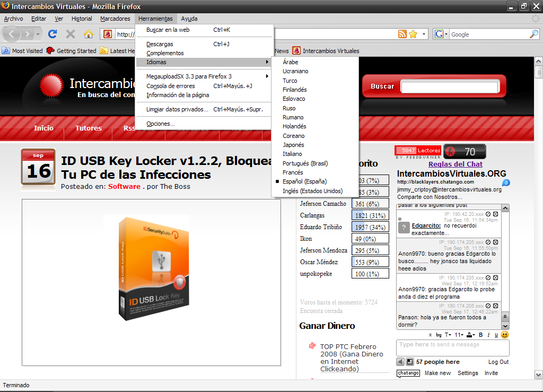The image size is (543, 392).
Task: Open the Archivo menu
Action: tap(13, 19)
